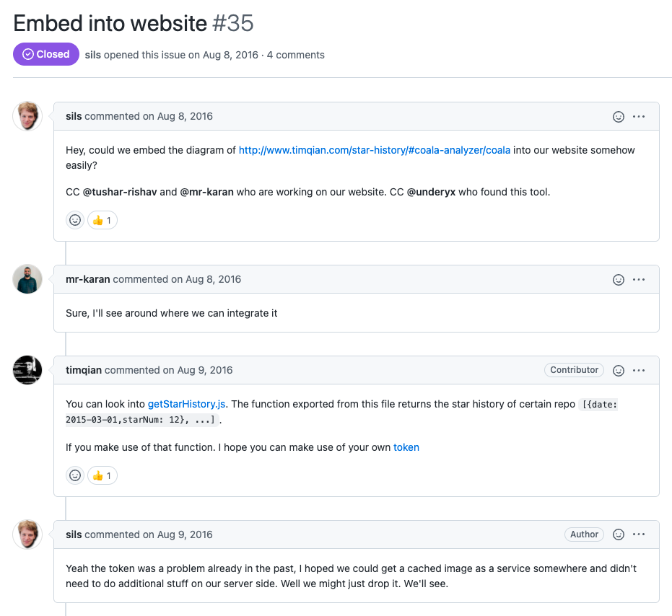Open three-dot menu on mr-karan's comment
This screenshot has height=616, width=672.
639,280
